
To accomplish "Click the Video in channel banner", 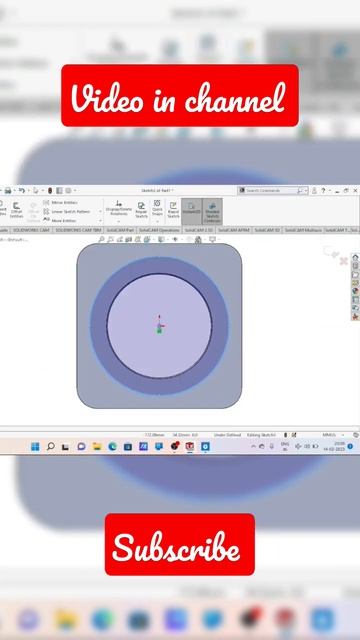I will (x=180, y=95).
